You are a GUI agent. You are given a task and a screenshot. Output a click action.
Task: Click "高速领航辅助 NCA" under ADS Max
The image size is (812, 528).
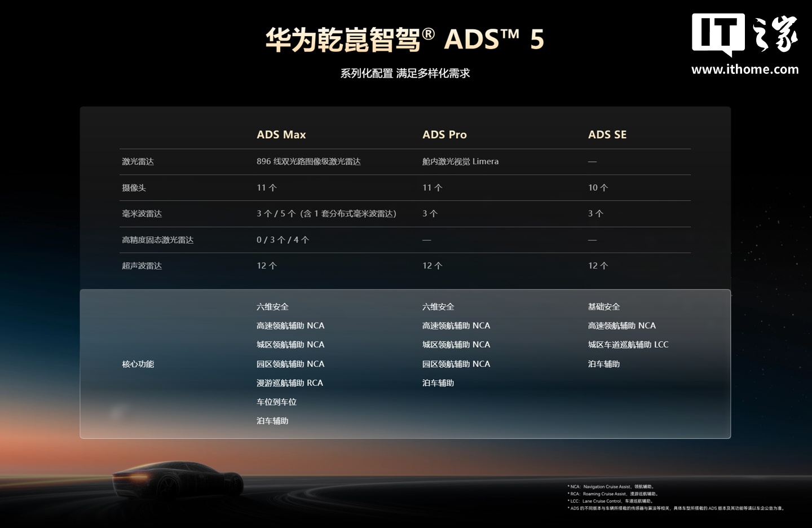tap(290, 326)
